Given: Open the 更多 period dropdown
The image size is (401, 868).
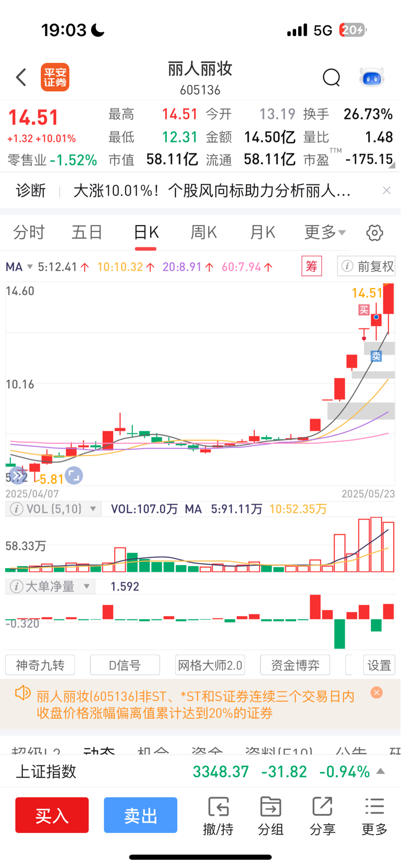Looking at the screenshot, I should pos(325,233).
